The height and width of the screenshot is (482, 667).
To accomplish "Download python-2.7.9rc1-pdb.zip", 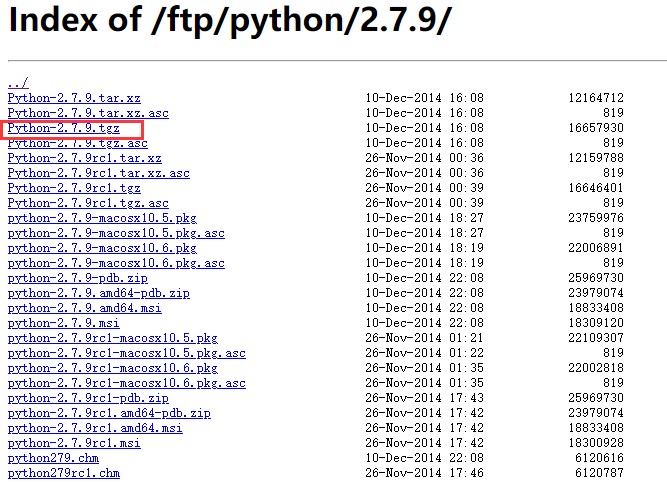I will coord(88,398).
